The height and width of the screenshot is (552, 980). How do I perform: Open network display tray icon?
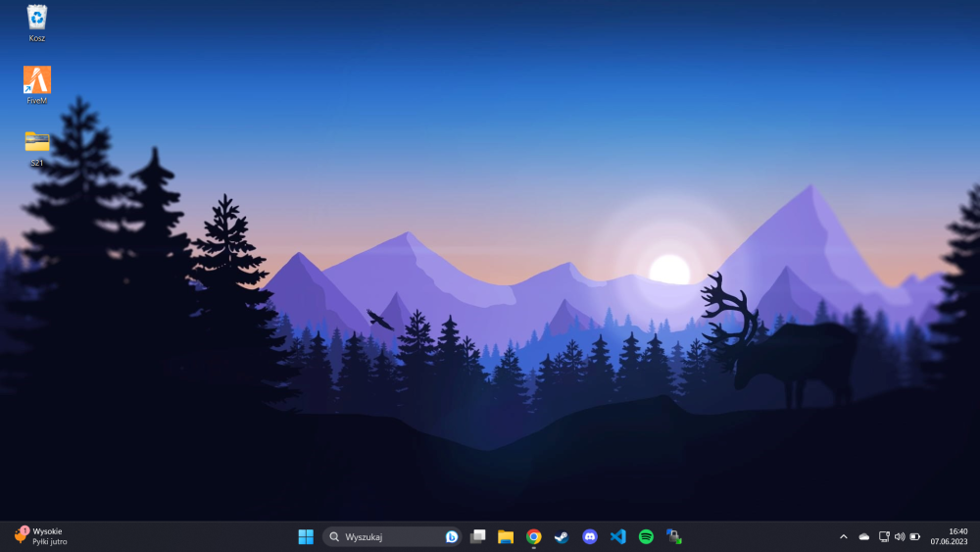(x=884, y=536)
